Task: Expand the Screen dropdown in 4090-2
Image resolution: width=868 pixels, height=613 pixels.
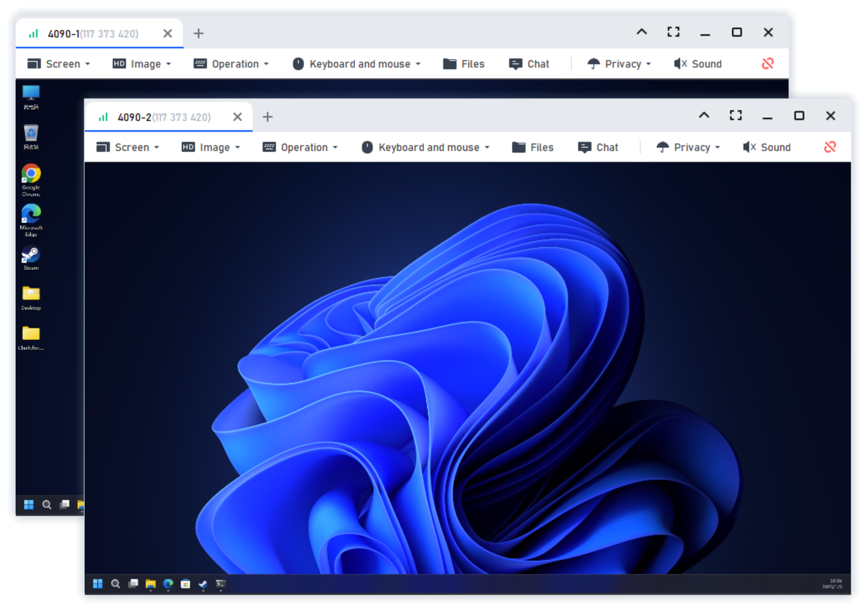Action: 128,147
